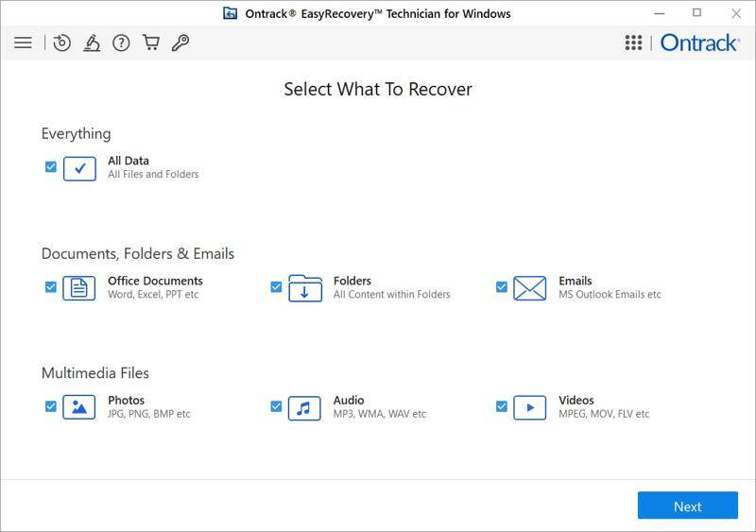The image size is (756, 532).
Task: Click the Emails envelope icon
Action: point(530,288)
